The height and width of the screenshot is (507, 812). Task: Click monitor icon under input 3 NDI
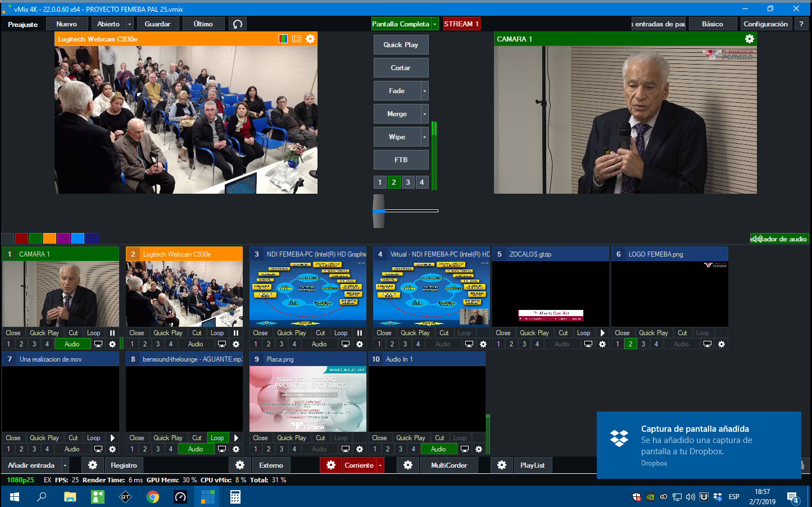pos(346,344)
